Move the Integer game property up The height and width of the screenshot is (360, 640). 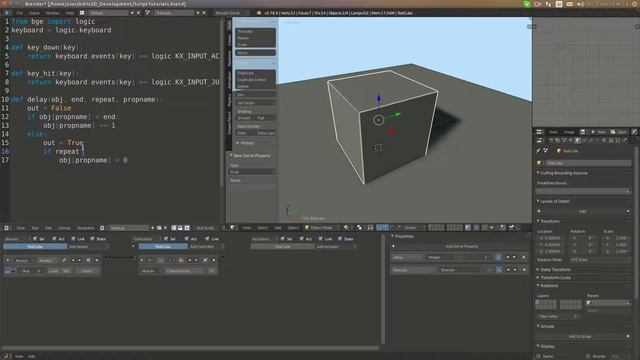coord(507,258)
